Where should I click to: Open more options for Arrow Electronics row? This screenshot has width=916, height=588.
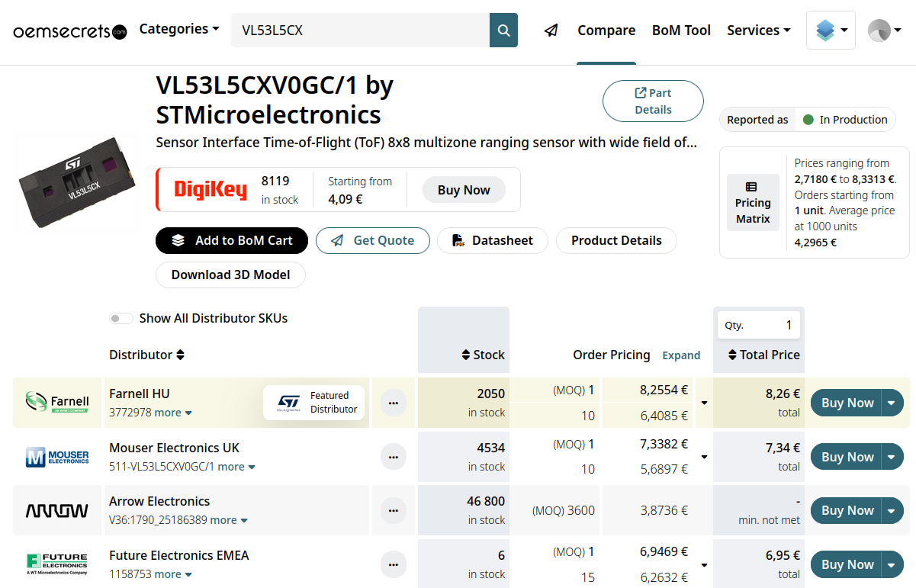point(394,510)
